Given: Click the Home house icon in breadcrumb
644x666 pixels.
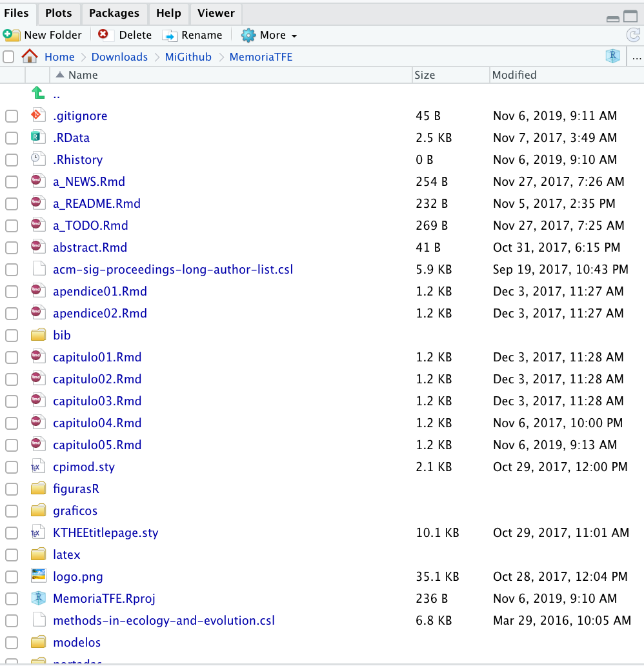Looking at the screenshot, I should [x=30, y=56].
